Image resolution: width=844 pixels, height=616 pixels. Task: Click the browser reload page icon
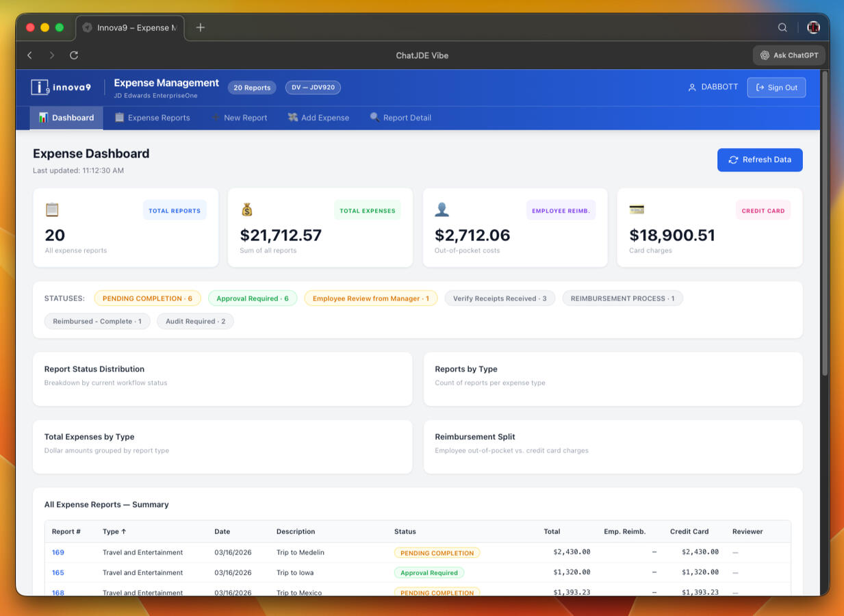pyautogui.click(x=74, y=55)
